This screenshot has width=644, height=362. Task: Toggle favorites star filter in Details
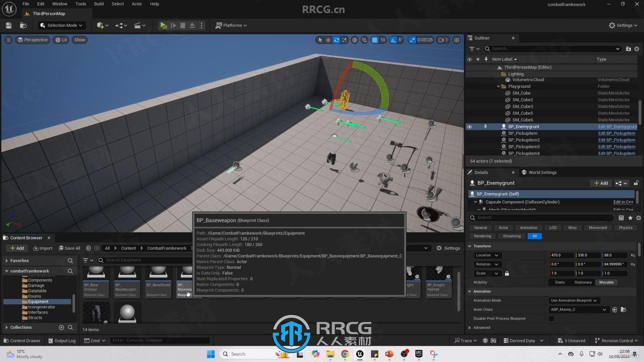[630, 218]
